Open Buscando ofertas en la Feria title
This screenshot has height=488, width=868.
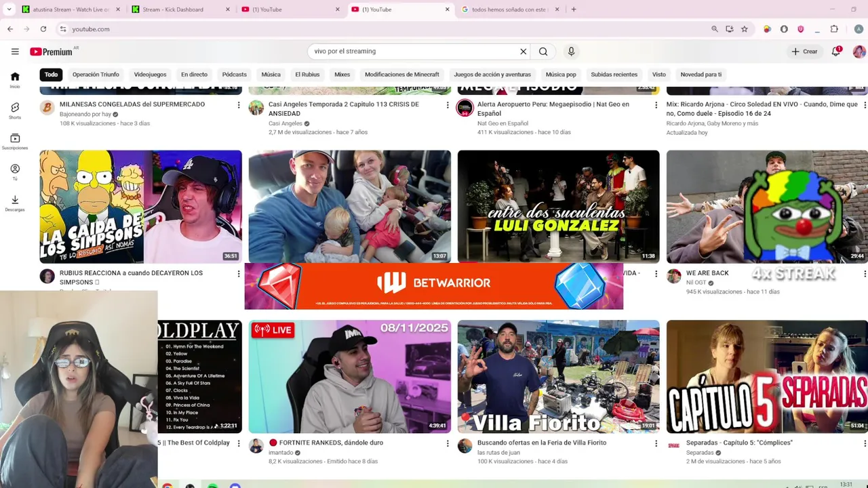542,443
